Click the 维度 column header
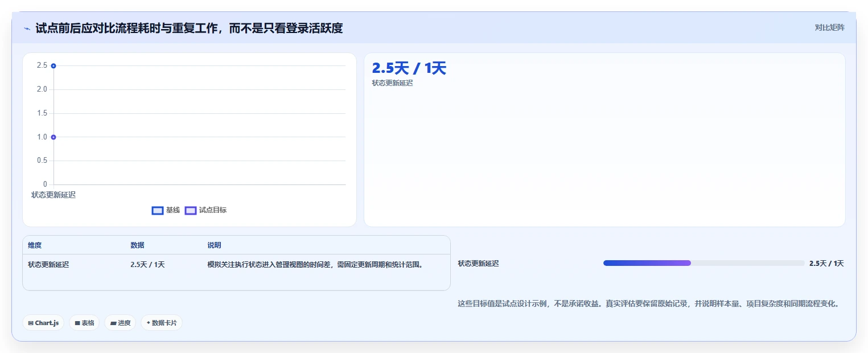Screen dimensions: 868x353 click(x=35, y=245)
